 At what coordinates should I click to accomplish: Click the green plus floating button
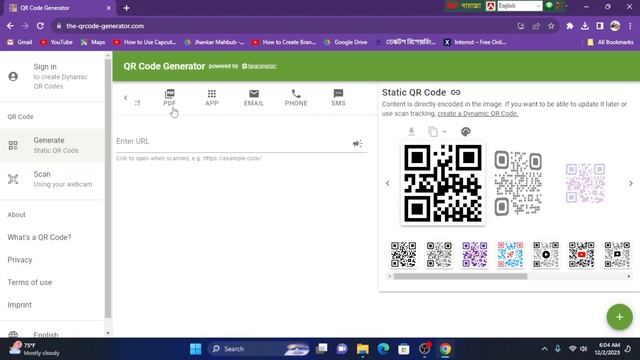619,317
